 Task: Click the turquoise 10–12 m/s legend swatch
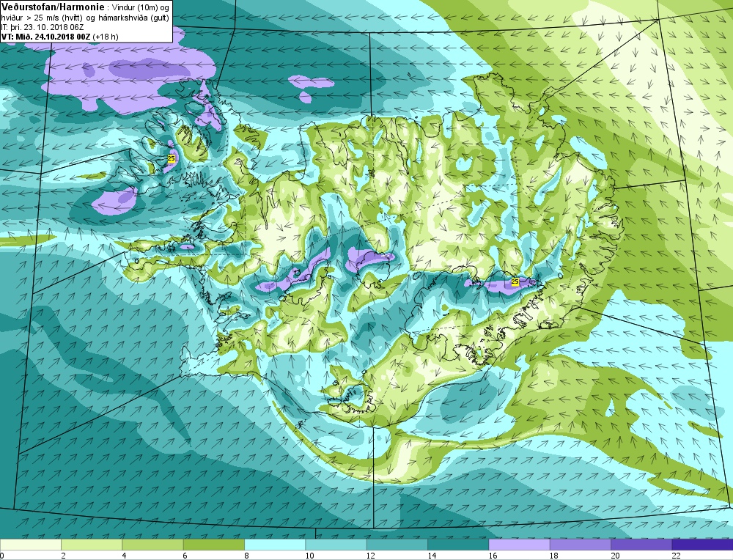(336, 544)
